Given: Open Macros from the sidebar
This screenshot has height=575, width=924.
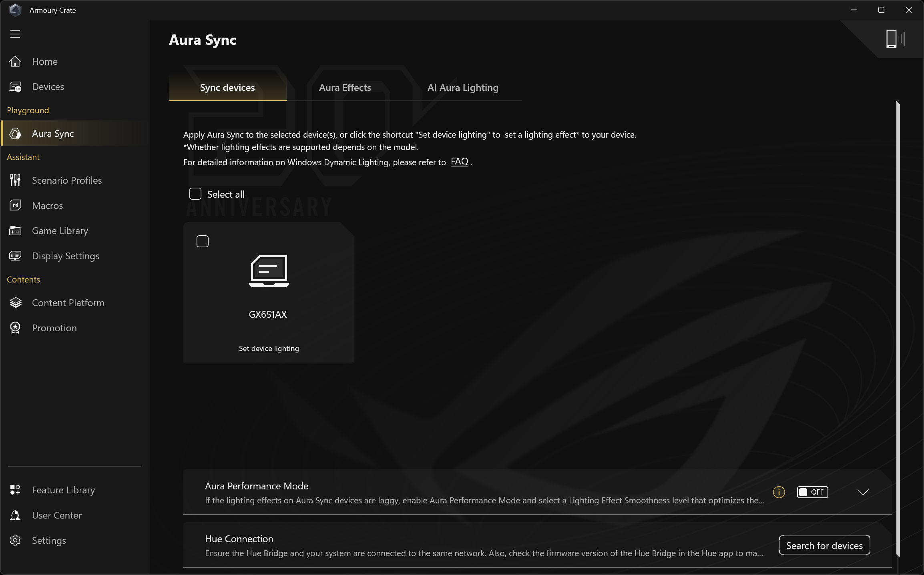Looking at the screenshot, I should tap(74, 205).
